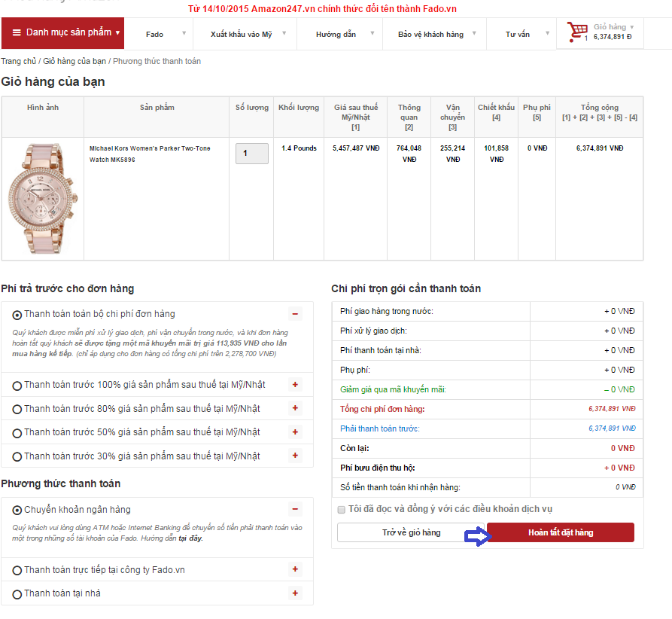Viewport: 672px width, 619px height.
Task: Go to the Trang chủ breadcrumb link
Action: click(x=18, y=61)
